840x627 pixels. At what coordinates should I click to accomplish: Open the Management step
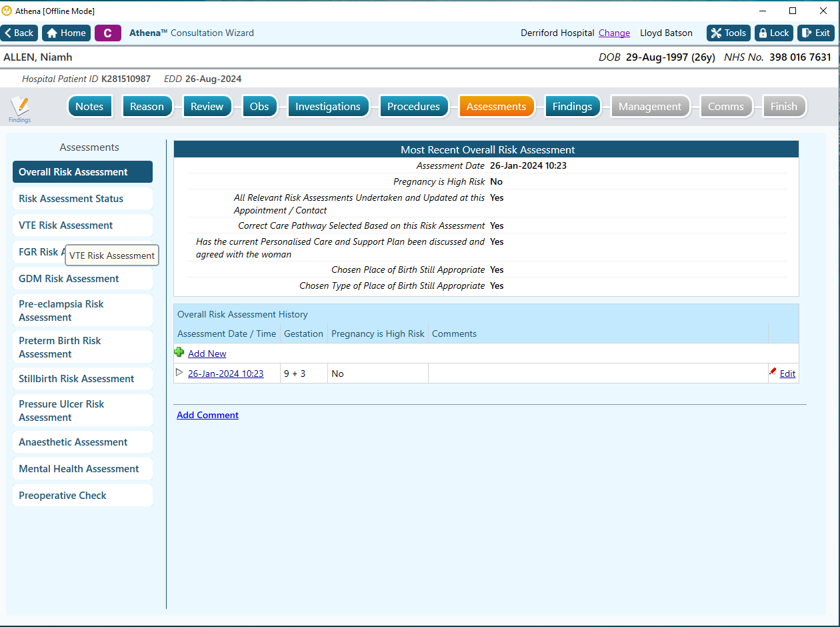(x=650, y=106)
